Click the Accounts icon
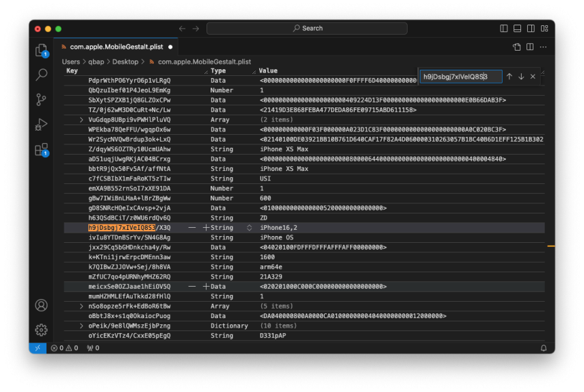 42,305
